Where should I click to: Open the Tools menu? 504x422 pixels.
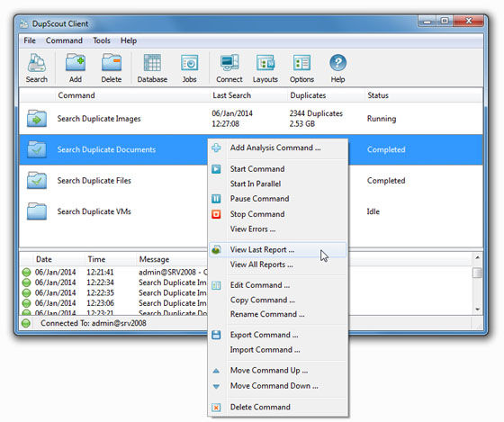102,40
